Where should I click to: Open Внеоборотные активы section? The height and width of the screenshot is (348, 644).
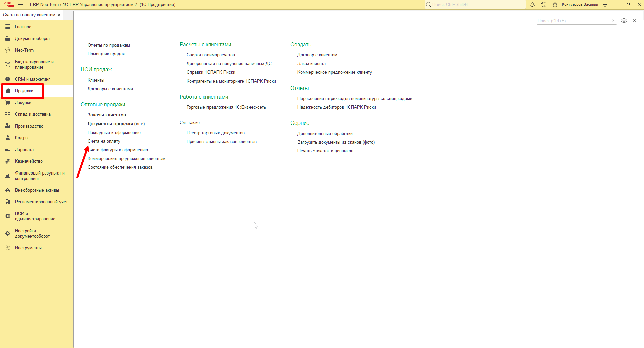[37, 190]
